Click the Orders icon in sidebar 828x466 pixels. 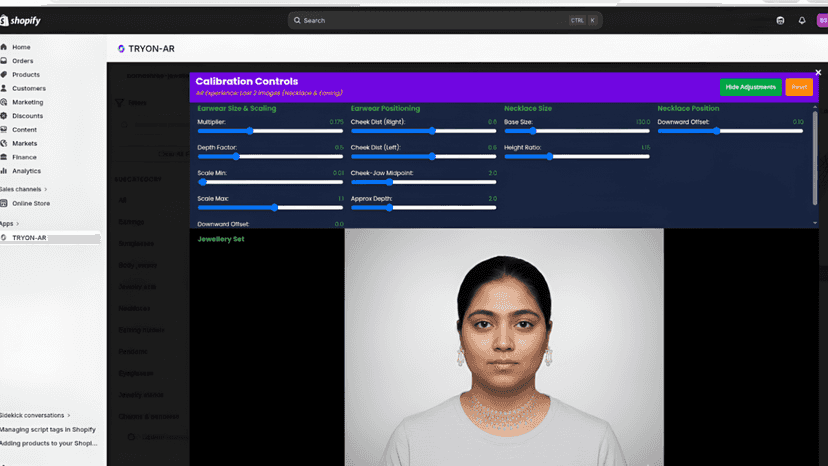pyautogui.click(x=4, y=61)
